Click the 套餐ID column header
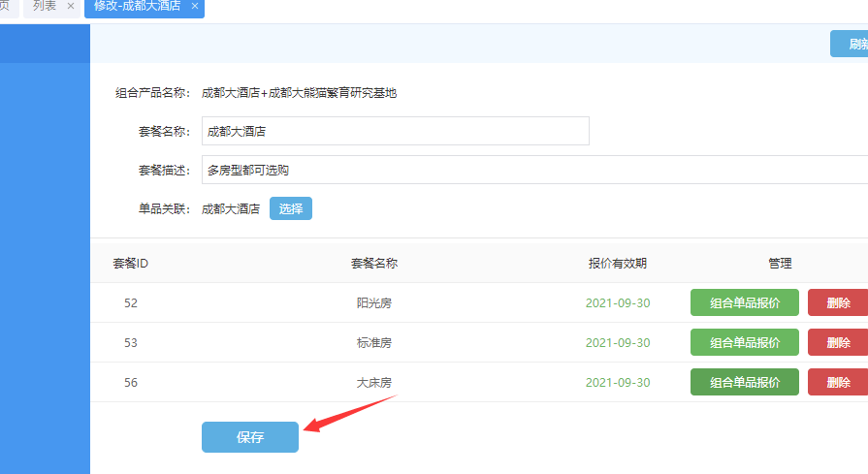 click(x=130, y=263)
